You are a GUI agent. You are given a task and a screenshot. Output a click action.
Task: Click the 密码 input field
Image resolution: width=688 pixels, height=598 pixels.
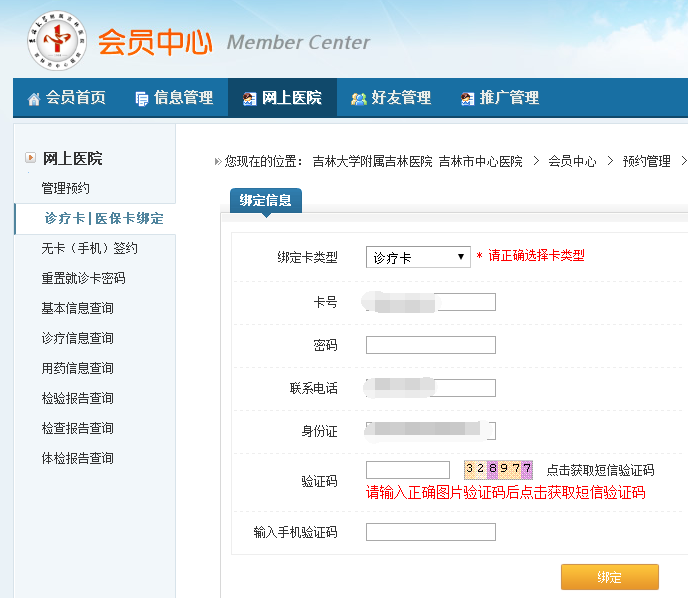pos(430,345)
